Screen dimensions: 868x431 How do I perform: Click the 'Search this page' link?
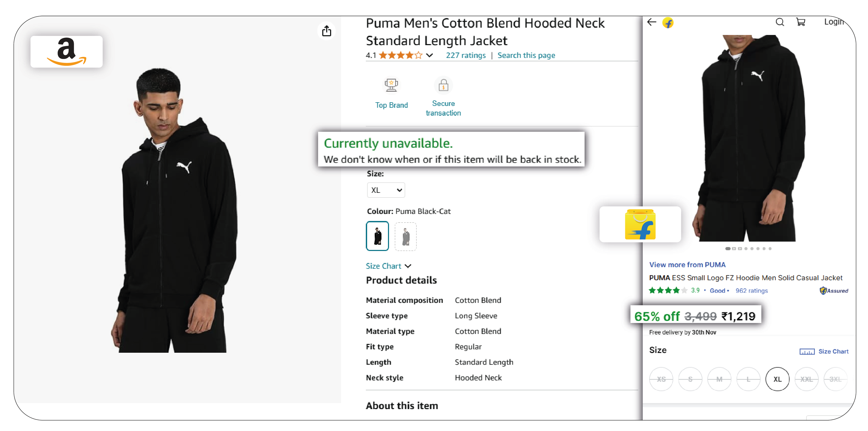(526, 55)
